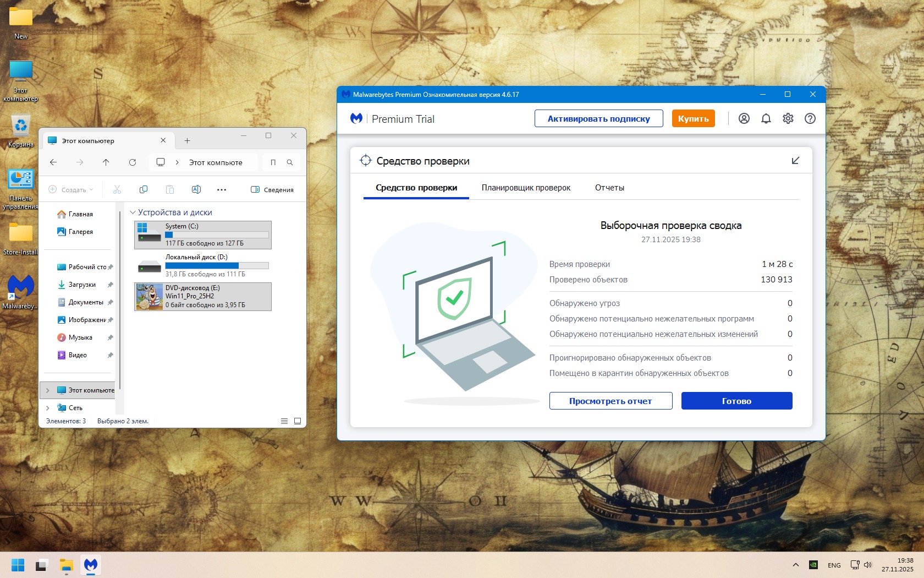The width and height of the screenshot is (924, 578).
Task: Select the Control Panel desktop icon
Action: [x=20, y=189]
